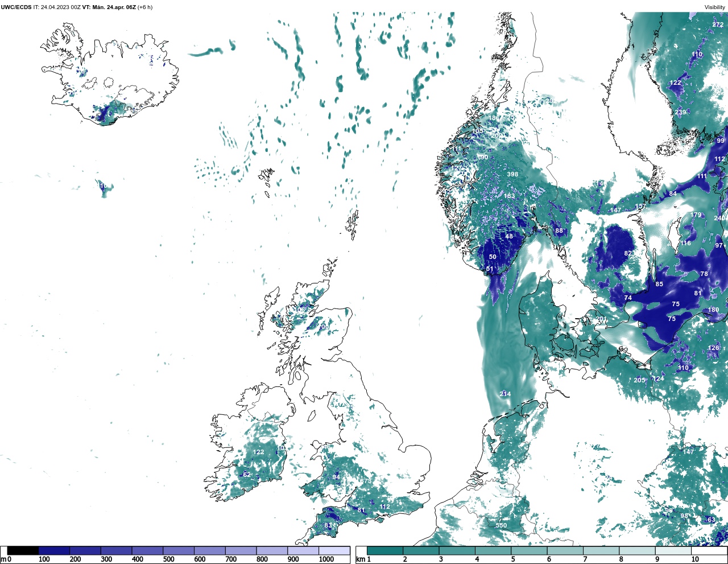This screenshot has width=728, height=564.
Task: Click the 'm' unit label in legend
Action: click(x=3, y=559)
